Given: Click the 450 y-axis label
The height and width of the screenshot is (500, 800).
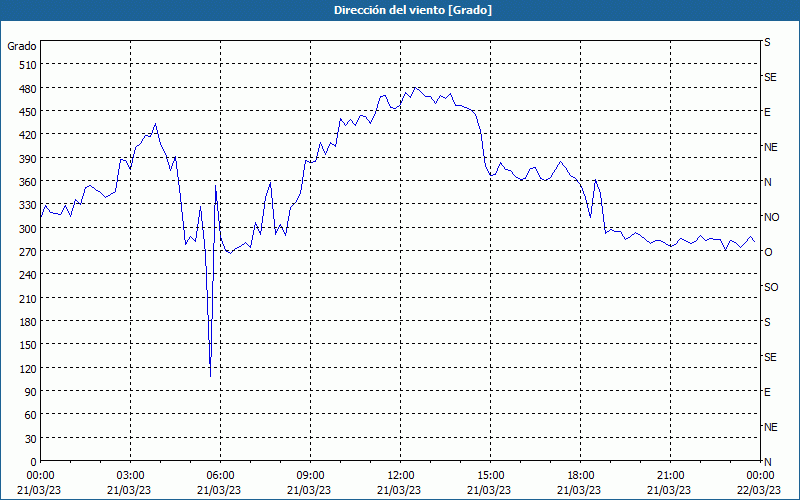Looking at the screenshot, I should (29, 112).
